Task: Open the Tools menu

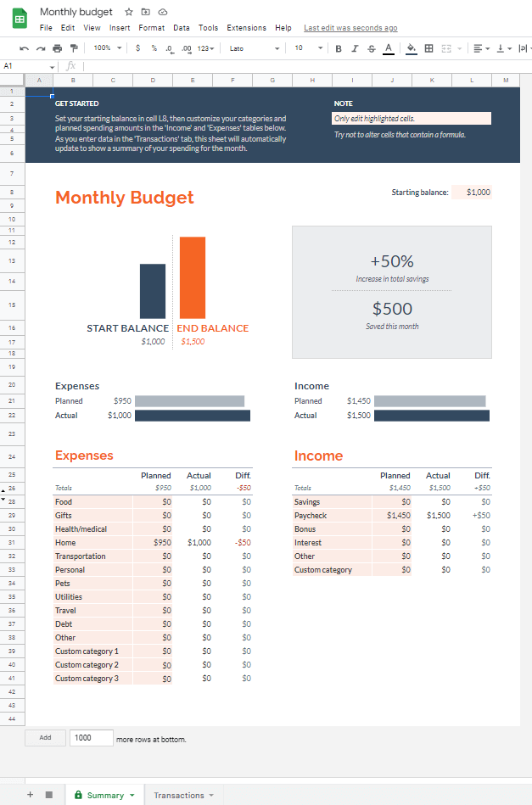Action: click(208, 28)
